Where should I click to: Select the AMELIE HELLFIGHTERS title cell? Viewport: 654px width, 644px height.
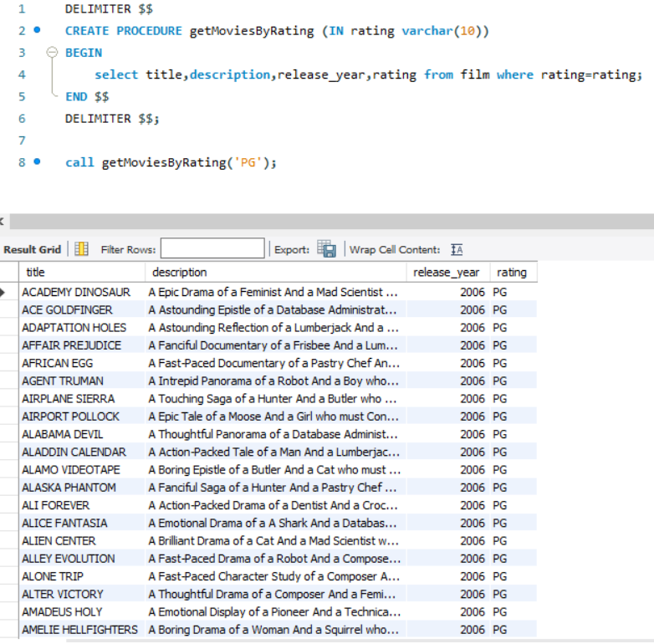pos(82,630)
